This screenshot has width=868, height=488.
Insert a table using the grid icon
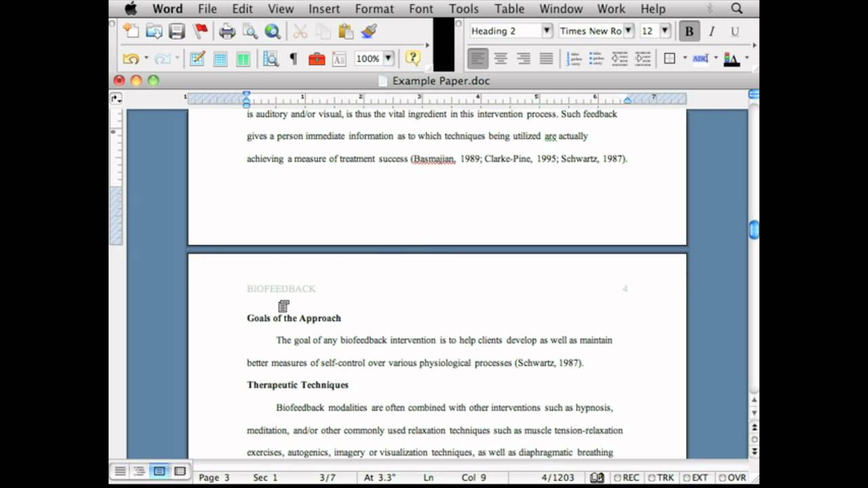click(x=220, y=59)
